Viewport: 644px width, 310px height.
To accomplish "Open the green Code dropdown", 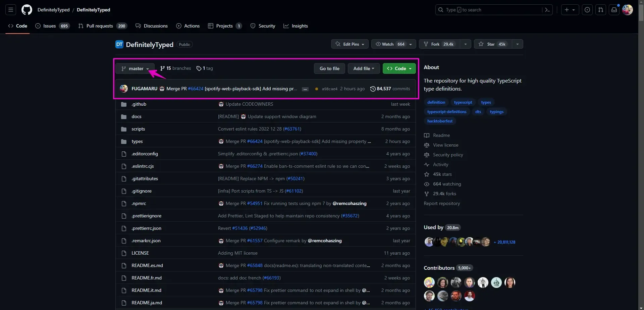I will (399, 68).
